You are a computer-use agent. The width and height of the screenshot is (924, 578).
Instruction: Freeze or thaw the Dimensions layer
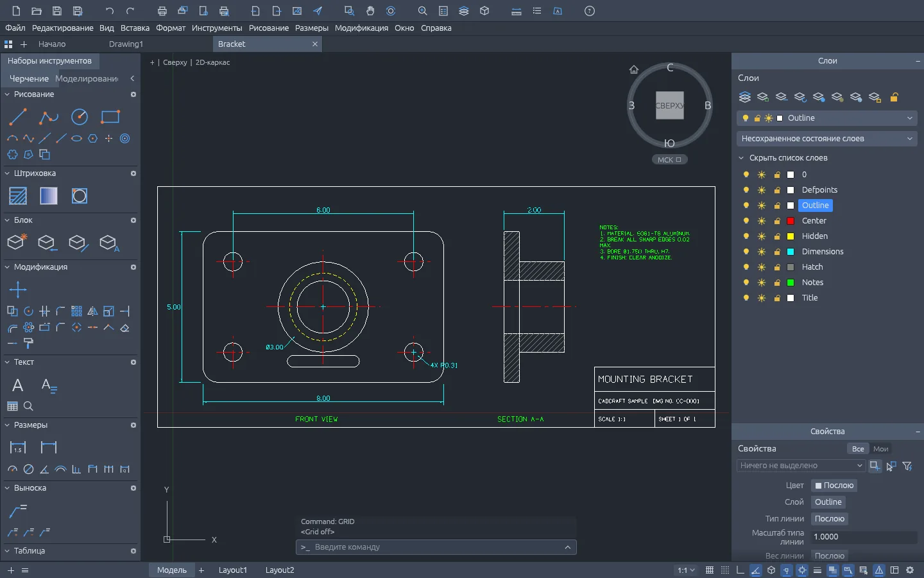coord(762,252)
